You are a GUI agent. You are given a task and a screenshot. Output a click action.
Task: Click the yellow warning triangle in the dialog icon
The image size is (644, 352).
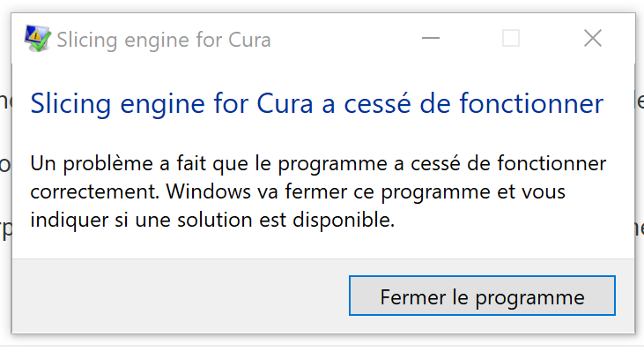[35, 36]
